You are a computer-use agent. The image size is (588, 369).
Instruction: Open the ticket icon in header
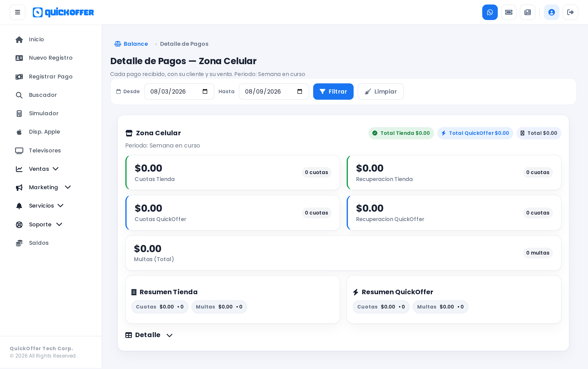click(509, 12)
